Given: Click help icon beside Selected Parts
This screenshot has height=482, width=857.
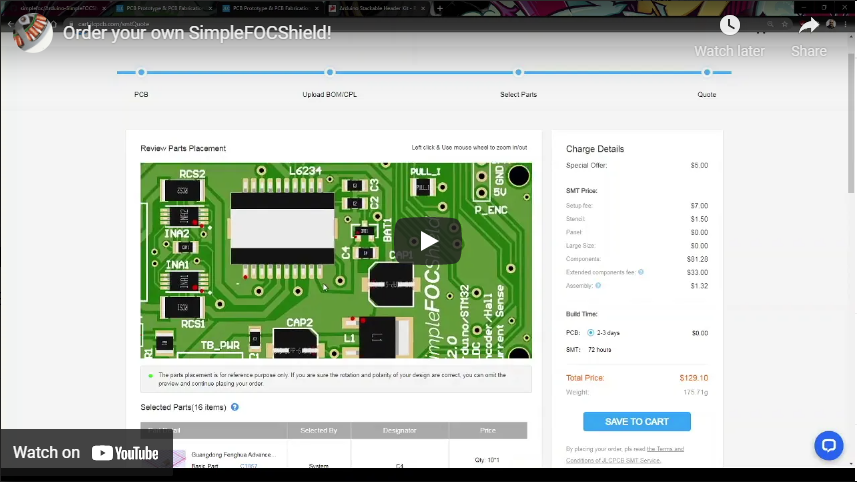Looking at the screenshot, I should click(234, 407).
